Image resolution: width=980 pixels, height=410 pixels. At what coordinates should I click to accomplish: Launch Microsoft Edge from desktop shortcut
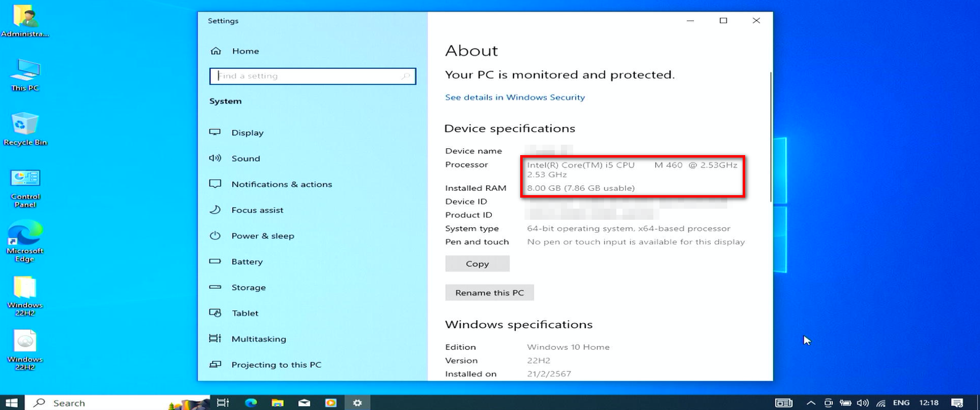click(25, 242)
